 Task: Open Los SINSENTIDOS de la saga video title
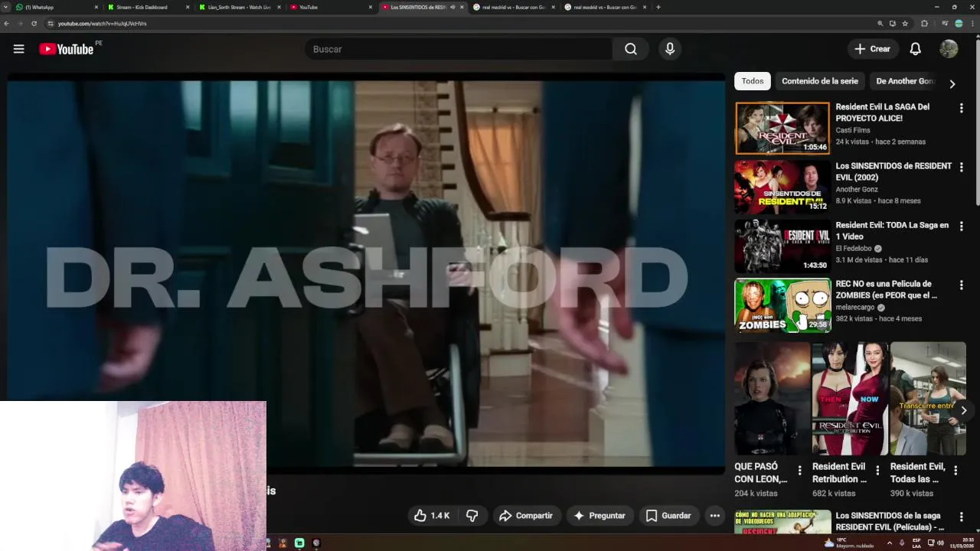[x=890, y=521]
